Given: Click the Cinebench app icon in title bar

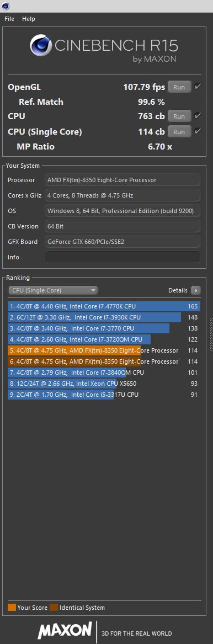Looking at the screenshot, I should [6, 6].
